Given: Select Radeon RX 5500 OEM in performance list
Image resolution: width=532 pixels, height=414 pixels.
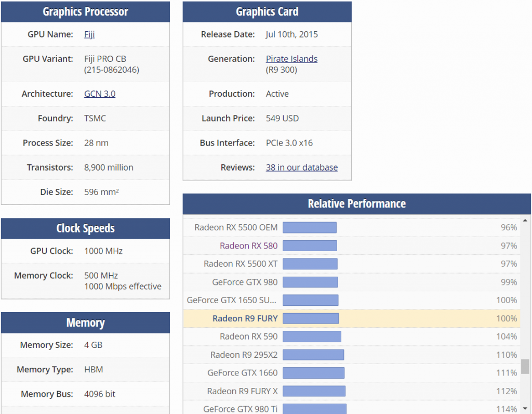Looking at the screenshot, I should [x=236, y=228].
